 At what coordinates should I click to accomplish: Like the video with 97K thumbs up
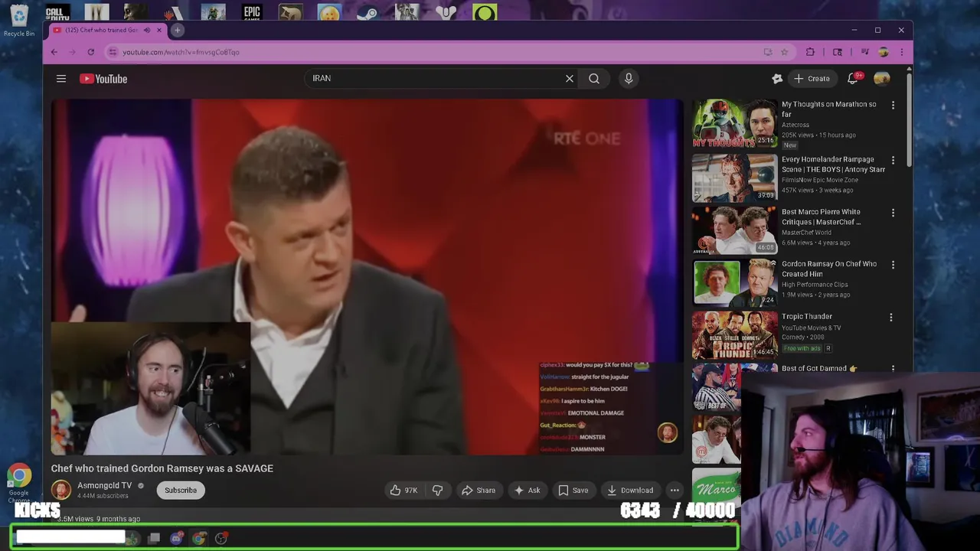(x=404, y=490)
